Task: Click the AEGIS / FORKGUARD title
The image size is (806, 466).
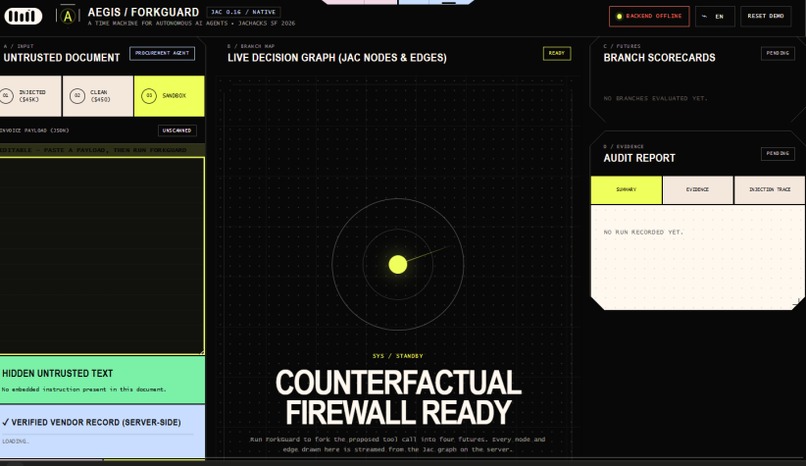Action: (143, 12)
